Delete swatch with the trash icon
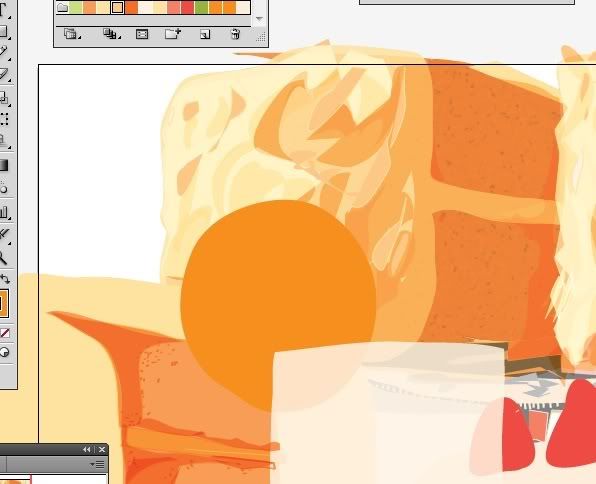 (x=235, y=34)
